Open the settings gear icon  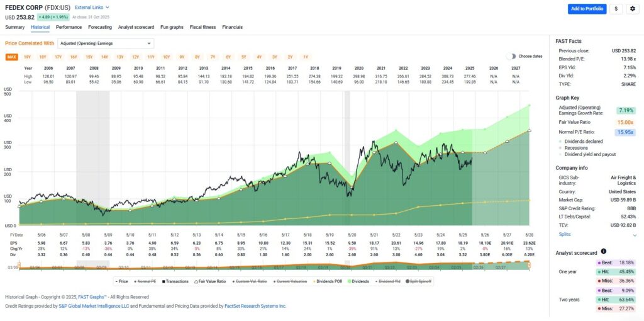631,9
